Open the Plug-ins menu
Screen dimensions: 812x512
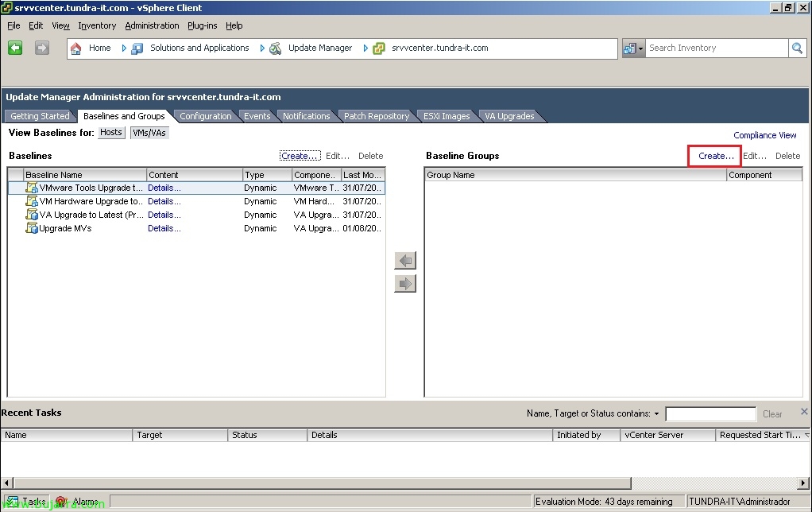click(x=202, y=25)
